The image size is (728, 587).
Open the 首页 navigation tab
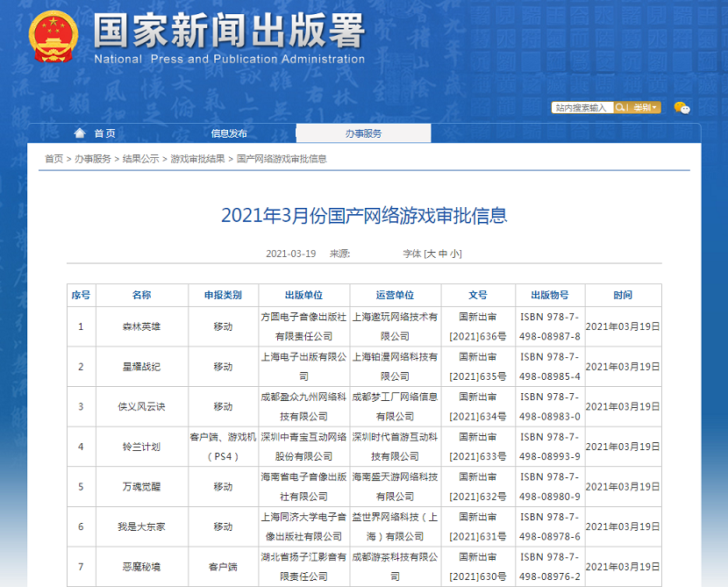104,133
